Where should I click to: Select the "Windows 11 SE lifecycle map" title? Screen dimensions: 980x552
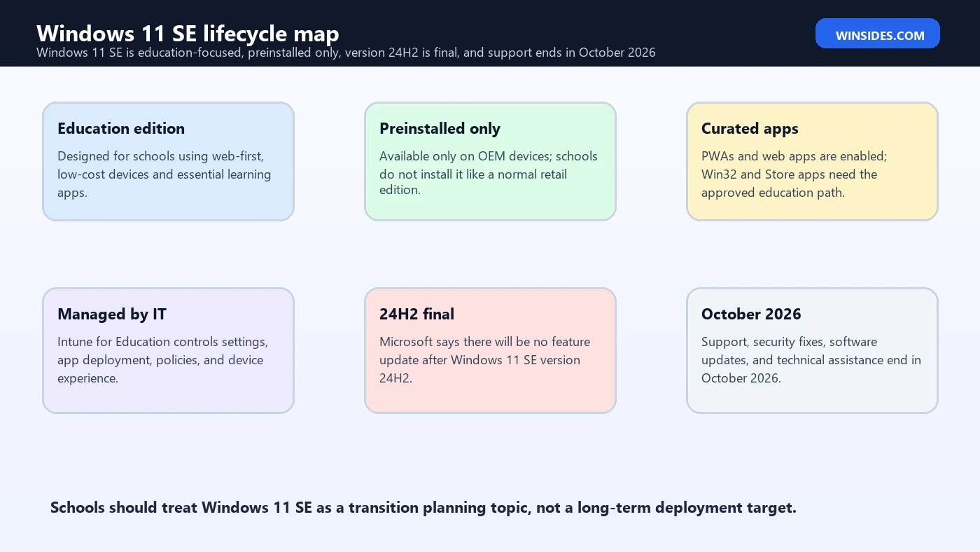[x=188, y=33]
